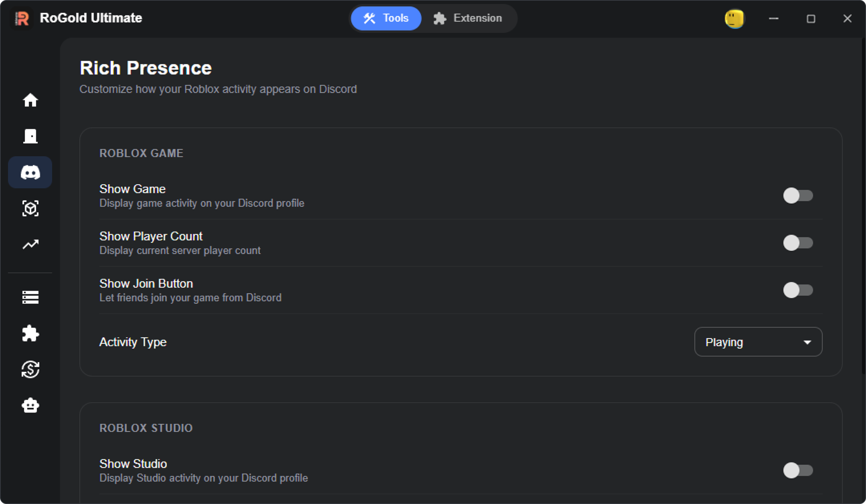
Task: Open the Activity Type dropdown
Action: point(758,342)
